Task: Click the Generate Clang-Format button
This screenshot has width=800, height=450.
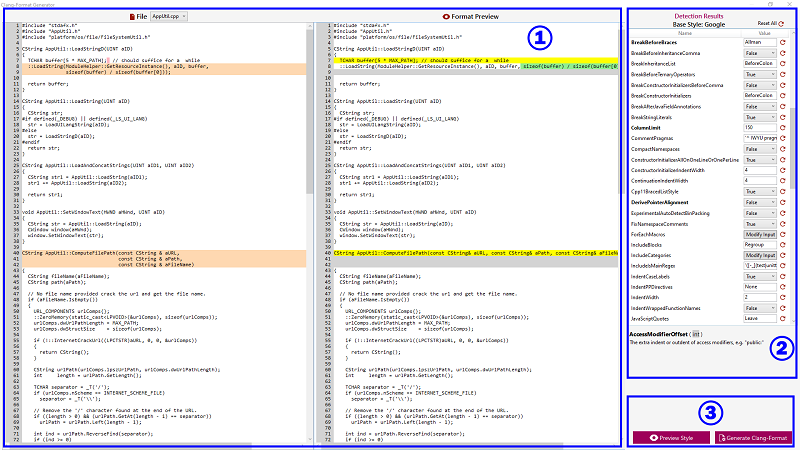Action: (x=753, y=438)
